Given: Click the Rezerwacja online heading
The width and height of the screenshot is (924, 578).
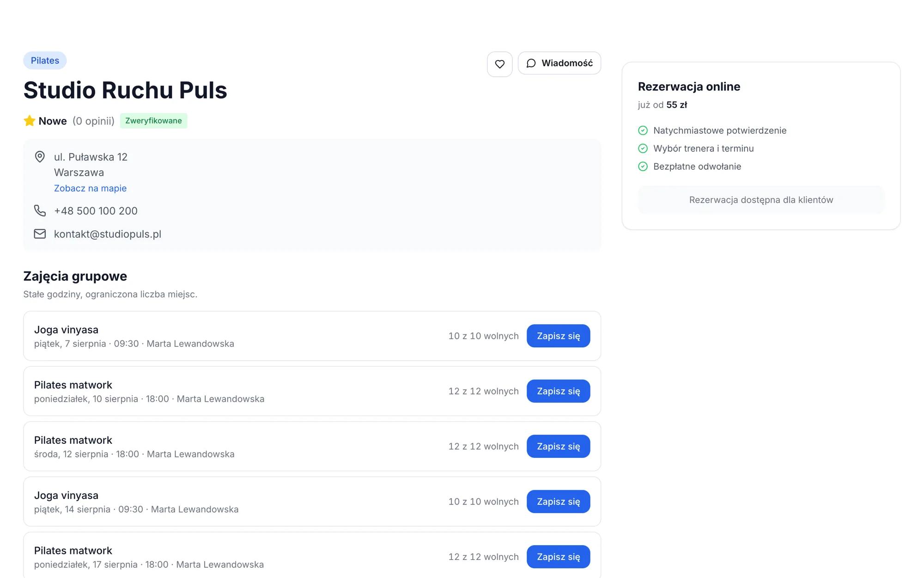Looking at the screenshot, I should pos(689,86).
